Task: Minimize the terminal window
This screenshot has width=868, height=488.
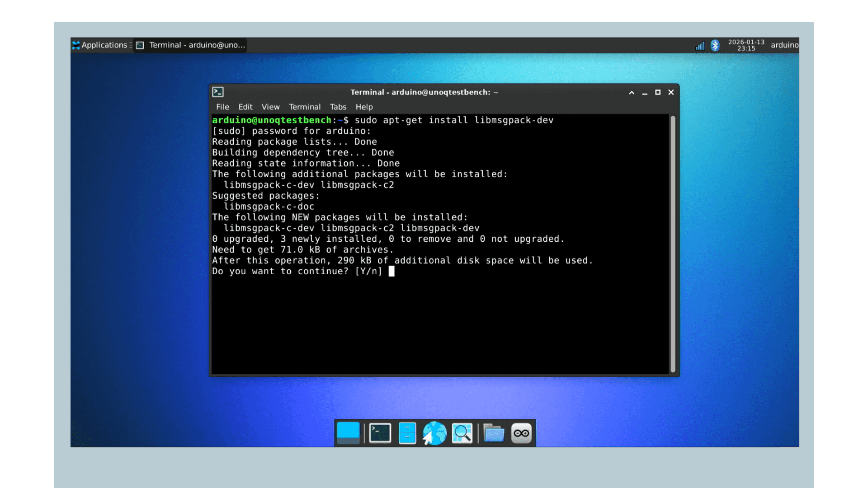Action: [x=645, y=93]
